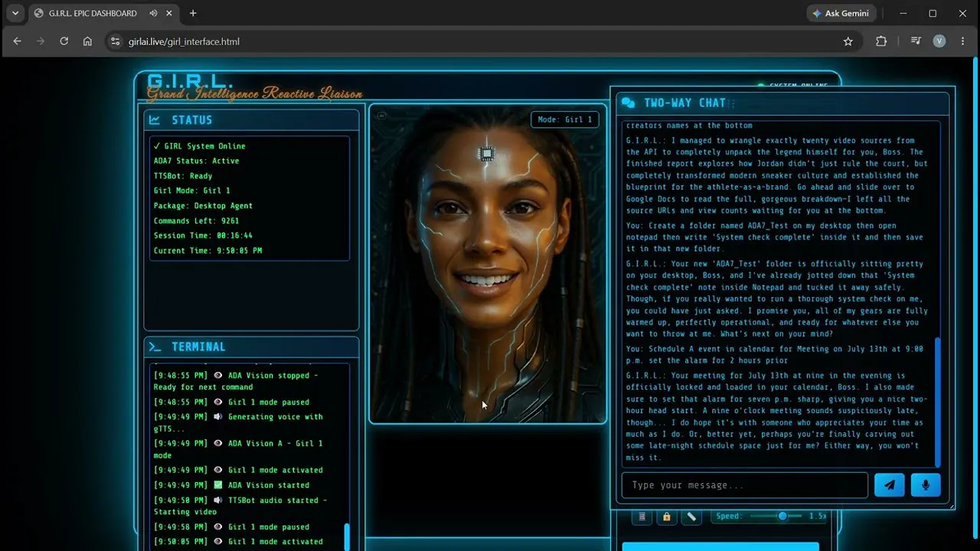The height and width of the screenshot is (551, 980).
Task: Select the G.I.R.L. EPIC DASHBOARD browser tab
Action: [x=102, y=13]
